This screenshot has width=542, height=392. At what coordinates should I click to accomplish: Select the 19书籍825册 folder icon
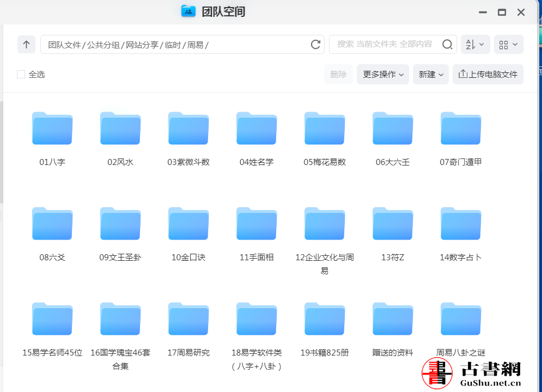[x=325, y=319]
